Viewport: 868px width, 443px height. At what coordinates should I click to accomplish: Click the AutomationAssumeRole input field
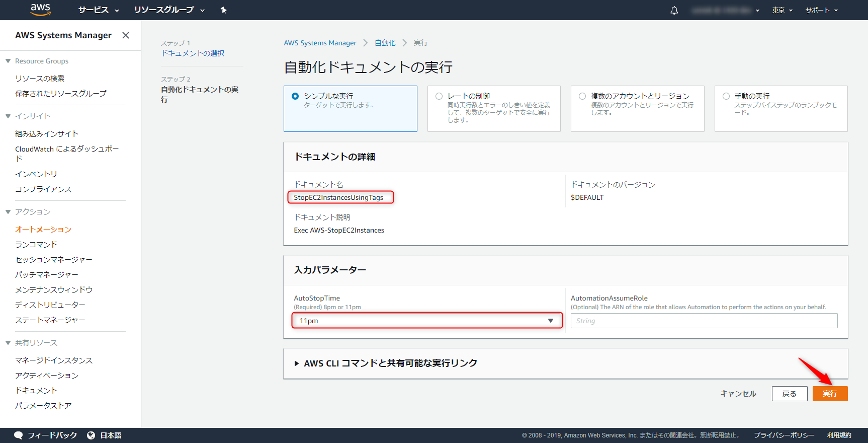point(704,321)
